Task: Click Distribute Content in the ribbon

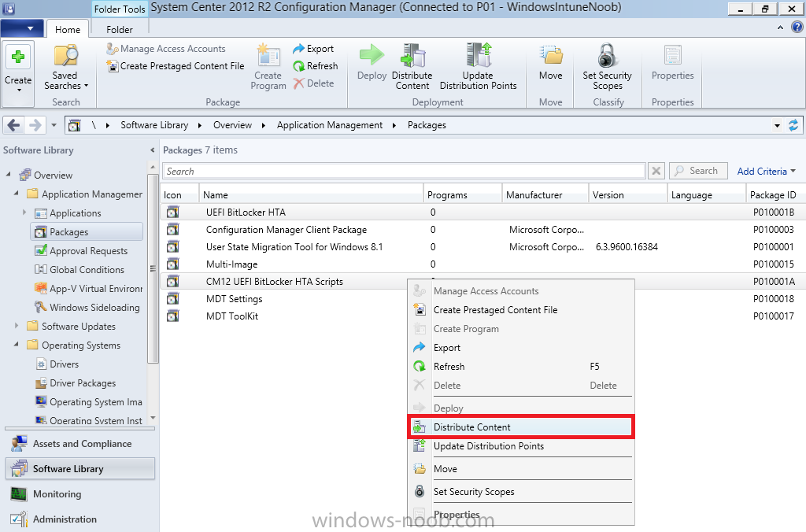Action: point(412,67)
